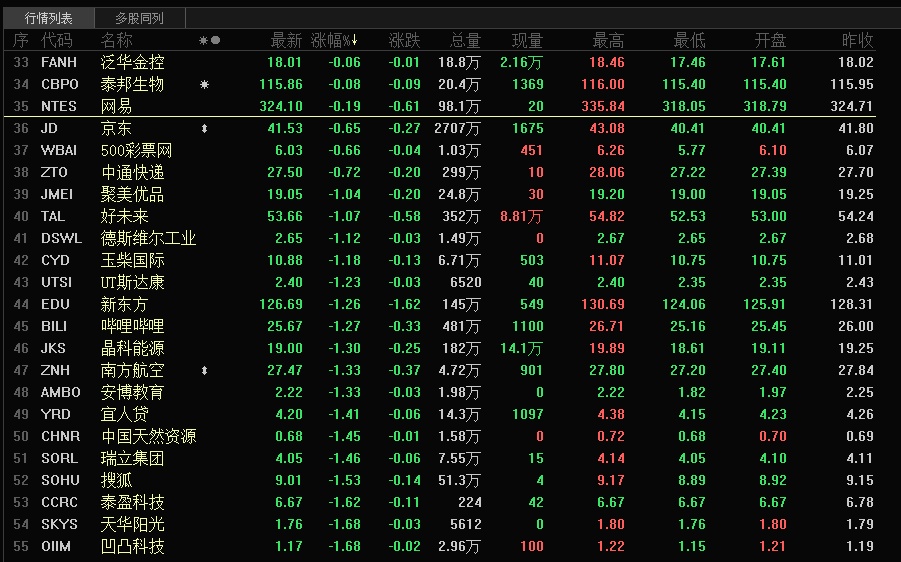Click the 开盘 column header
The height and width of the screenshot is (562, 901).
tap(771, 40)
